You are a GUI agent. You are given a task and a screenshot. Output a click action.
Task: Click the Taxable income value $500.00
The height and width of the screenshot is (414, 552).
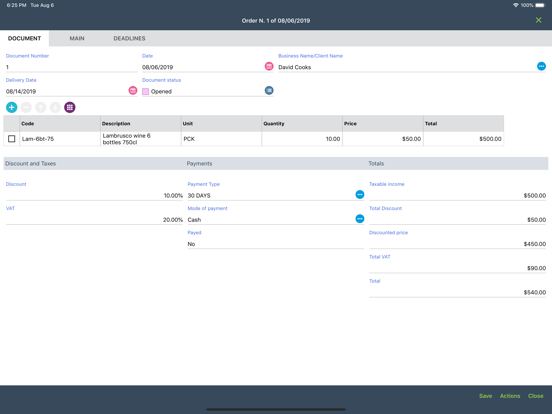534,195
